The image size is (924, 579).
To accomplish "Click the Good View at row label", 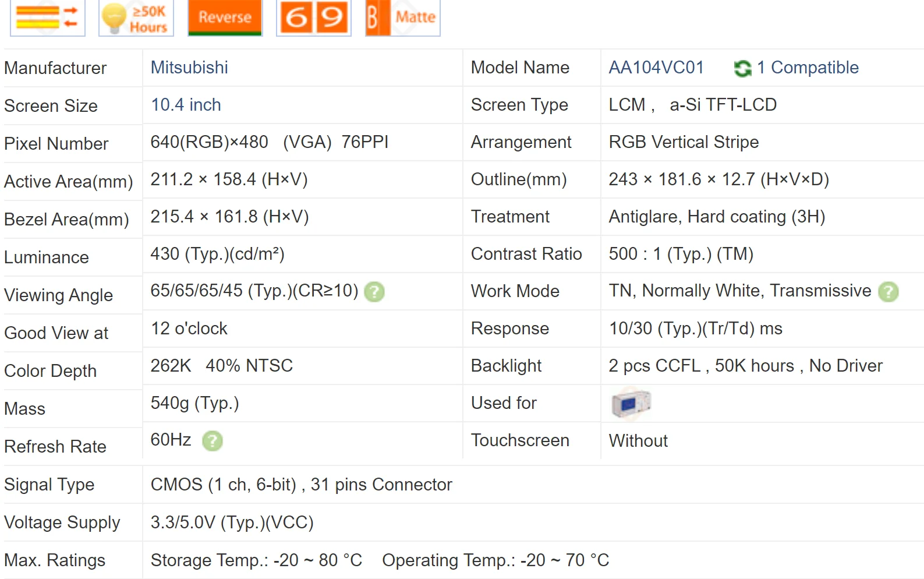I will [56, 333].
